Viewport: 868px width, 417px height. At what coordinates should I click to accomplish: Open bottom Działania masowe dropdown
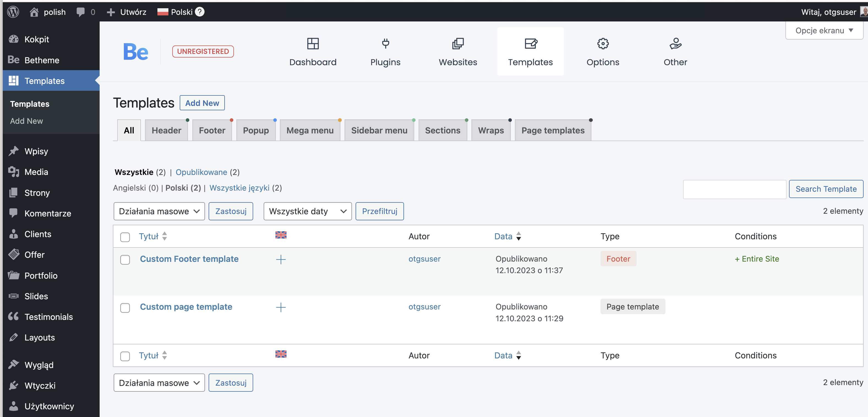tap(159, 383)
